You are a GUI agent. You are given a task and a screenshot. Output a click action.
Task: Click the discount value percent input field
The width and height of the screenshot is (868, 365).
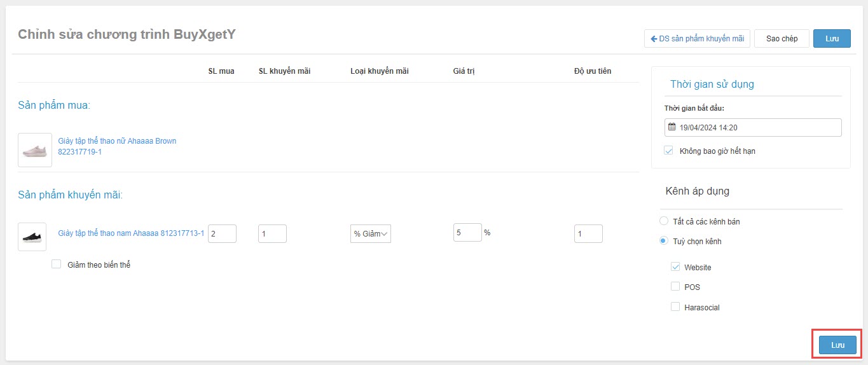(x=467, y=232)
